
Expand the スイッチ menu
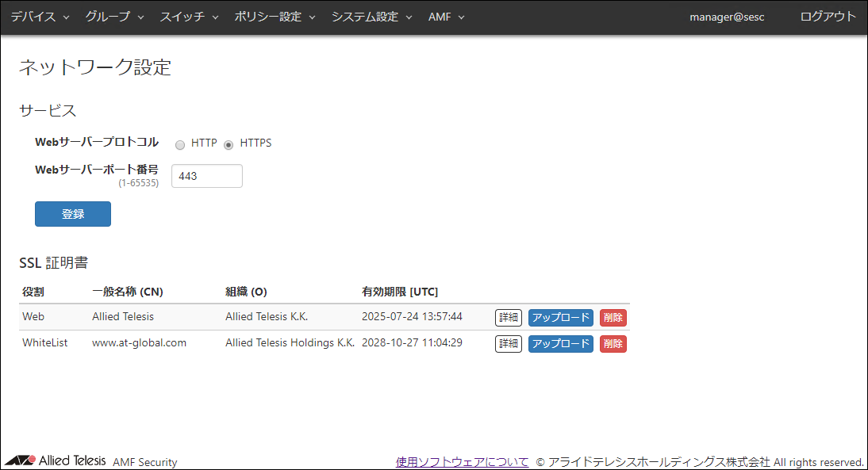click(x=190, y=17)
